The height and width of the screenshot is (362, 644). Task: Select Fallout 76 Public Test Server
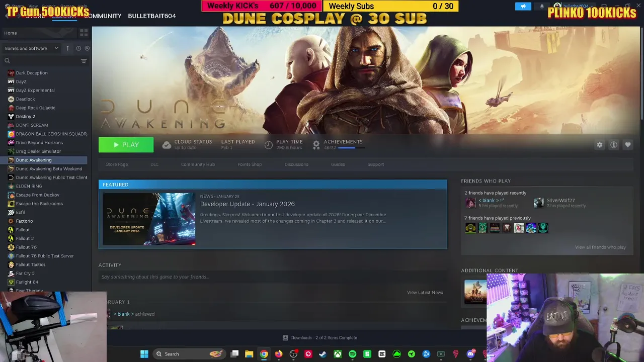[x=45, y=256]
